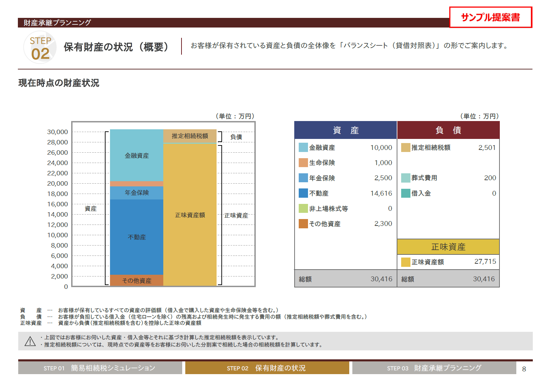
Task: Select the STEP 01 簡易相続税シミュレーション tab
Action: click(x=100, y=368)
